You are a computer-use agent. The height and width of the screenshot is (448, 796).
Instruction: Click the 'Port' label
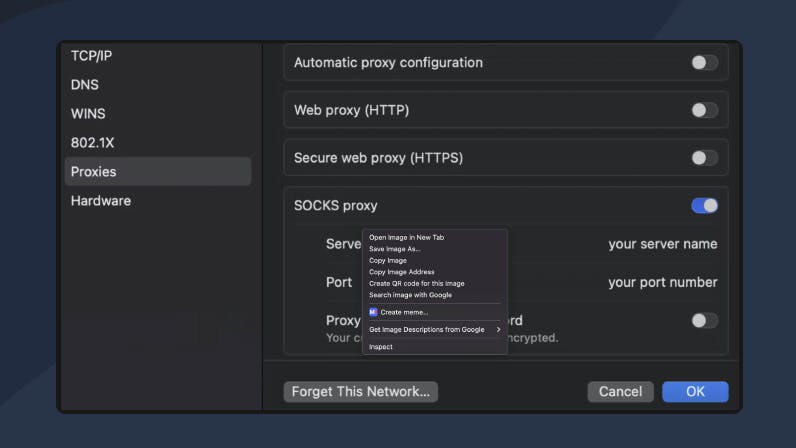pos(339,282)
